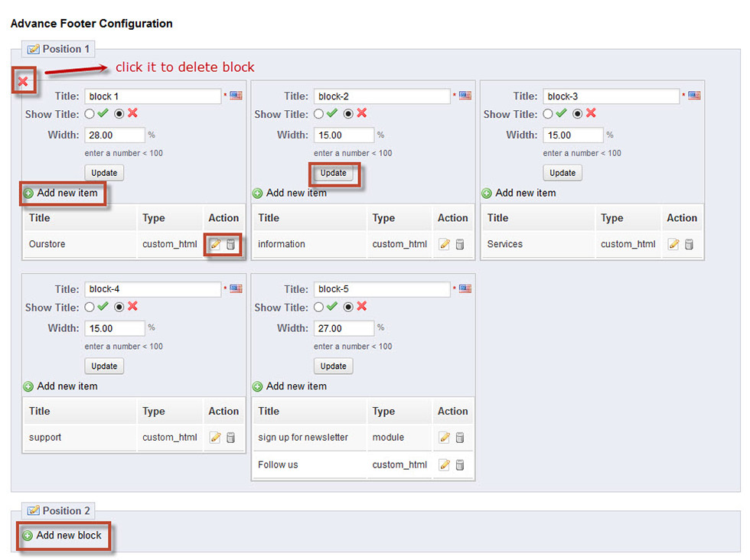Select Show Title no for block-4
Viewport: 750px width, 560px height.
tap(119, 307)
